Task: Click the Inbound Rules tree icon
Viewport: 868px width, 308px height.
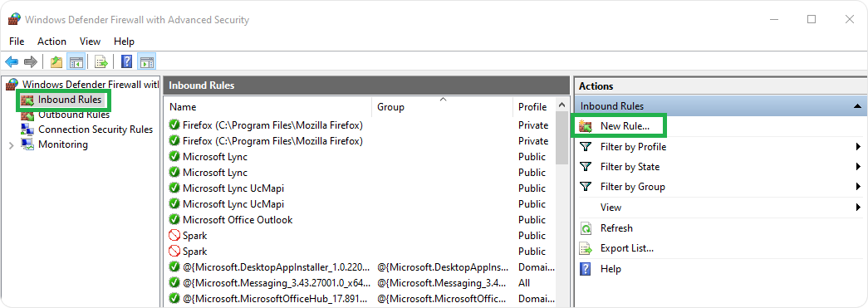Action: tap(27, 100)
